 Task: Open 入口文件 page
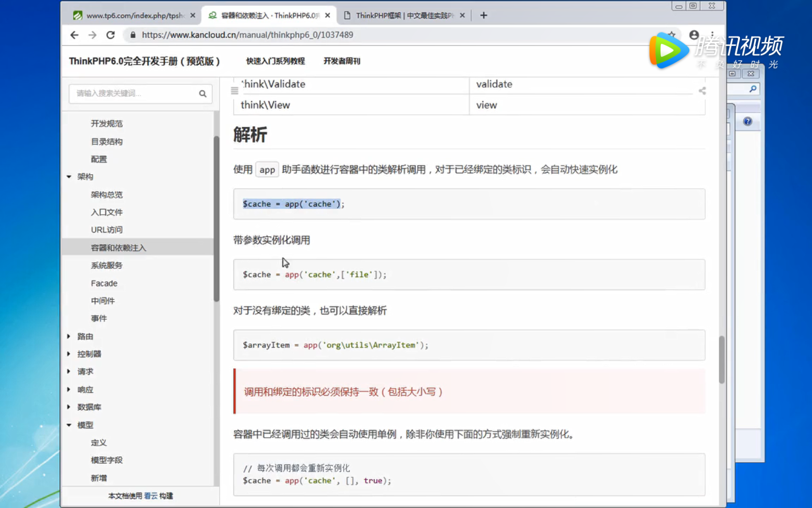click(x=107, y=212)
